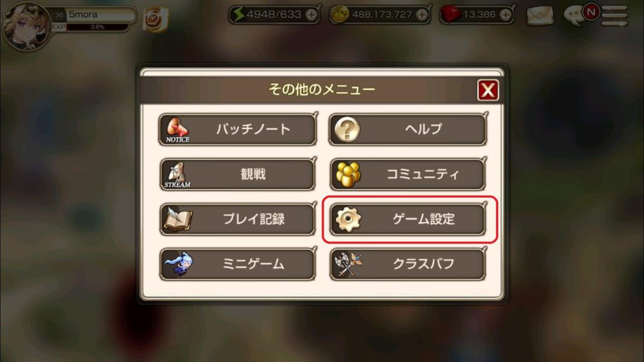Add rubies with the plus beside 13,386
The height and width of the screenshot is (362, 644).
[x=506, y=15]
